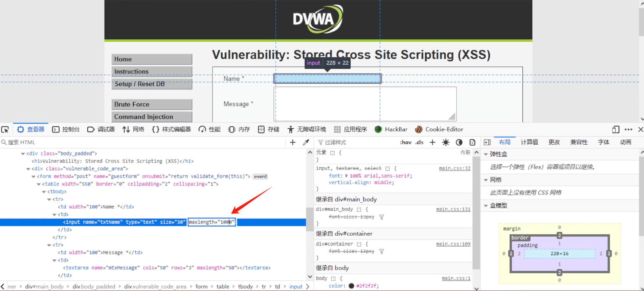The height and width of the screenshot is (291, 644).
Task: Collapse the 弹性盒 flexbox section
Action: click(x=486, y=154)
